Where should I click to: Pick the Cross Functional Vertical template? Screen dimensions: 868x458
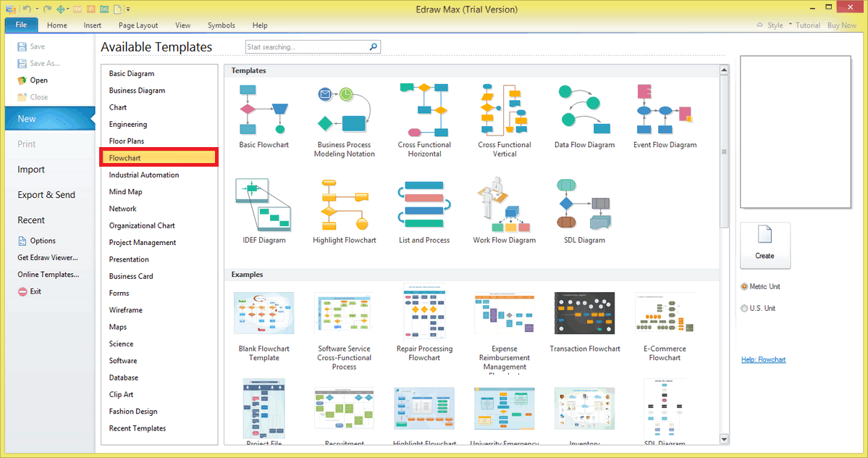(505, 121)
